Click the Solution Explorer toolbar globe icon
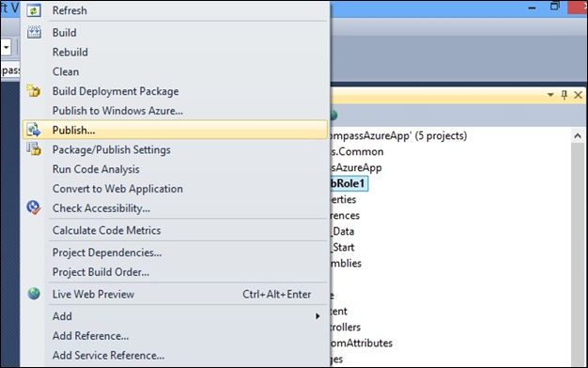Screen dimensions: 588x368 tap(333, 115)
